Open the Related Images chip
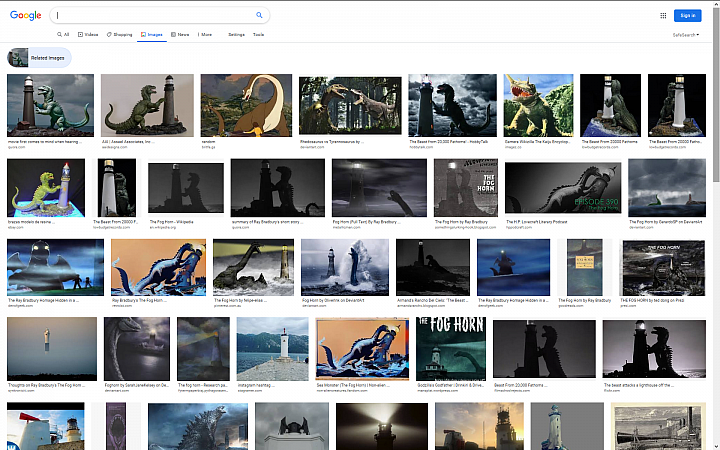 (39, 58)
